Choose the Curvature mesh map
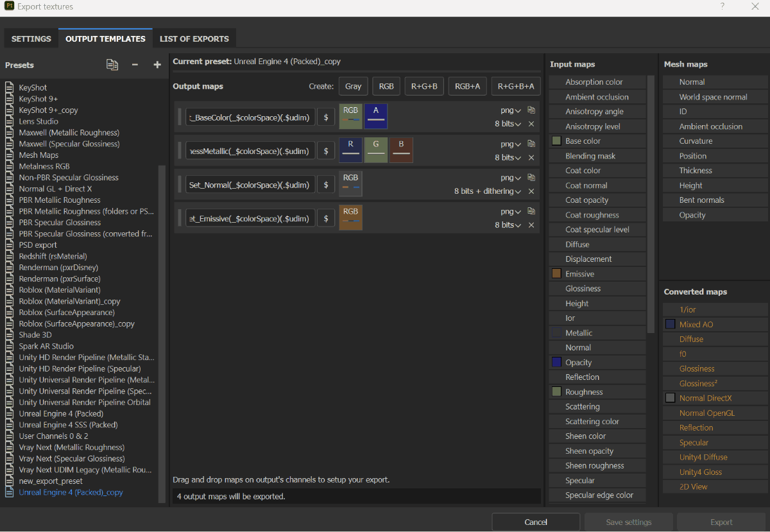Image resolution: width=770 pixels, height=532 pixels. (x=715, y=141)
